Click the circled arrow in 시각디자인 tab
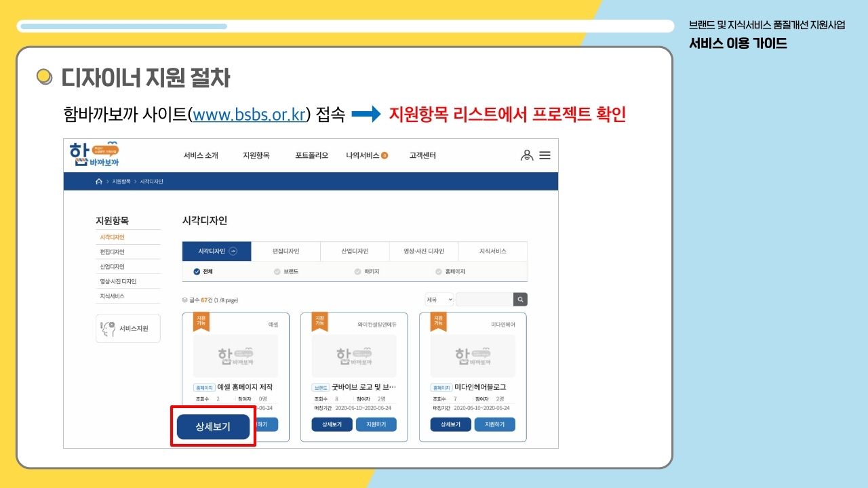This screenshot has width=868, height=488. point(233,251)
